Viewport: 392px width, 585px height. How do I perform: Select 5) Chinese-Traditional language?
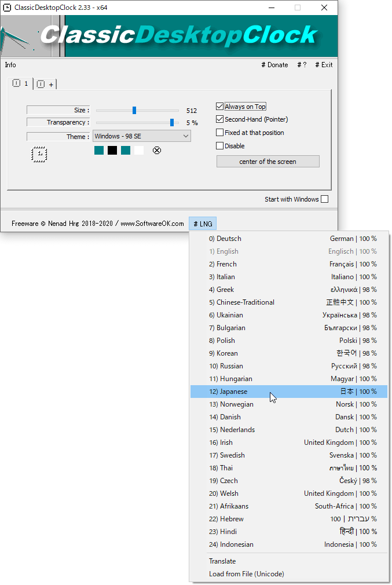289,302
